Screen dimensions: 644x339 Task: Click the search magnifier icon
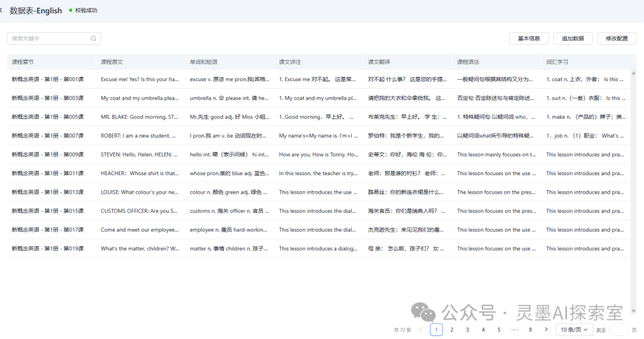click(x=93, y=39)
